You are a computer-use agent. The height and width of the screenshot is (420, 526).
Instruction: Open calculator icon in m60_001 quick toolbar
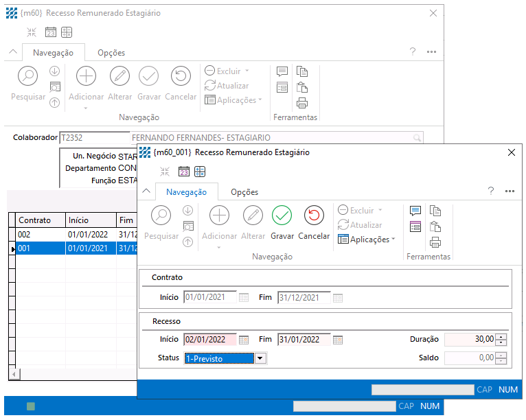(x=200, y=172)
